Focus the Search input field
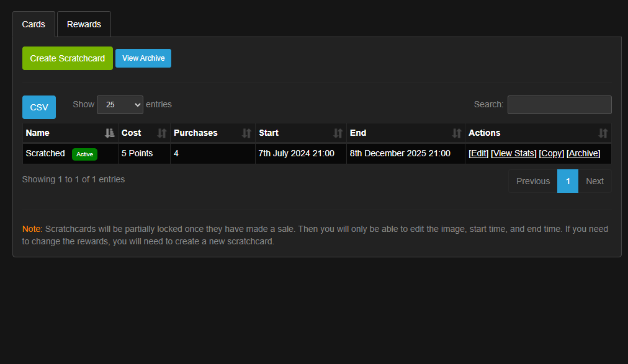The image size is (628, 364). [559, 105]
